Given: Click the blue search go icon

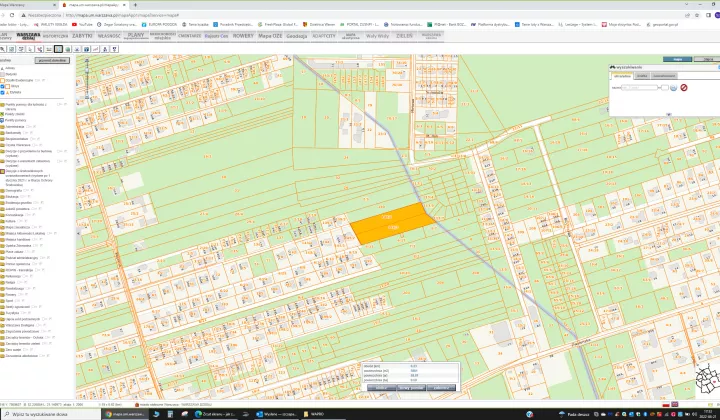Looking at the screenshot, I should pos(673,88).
